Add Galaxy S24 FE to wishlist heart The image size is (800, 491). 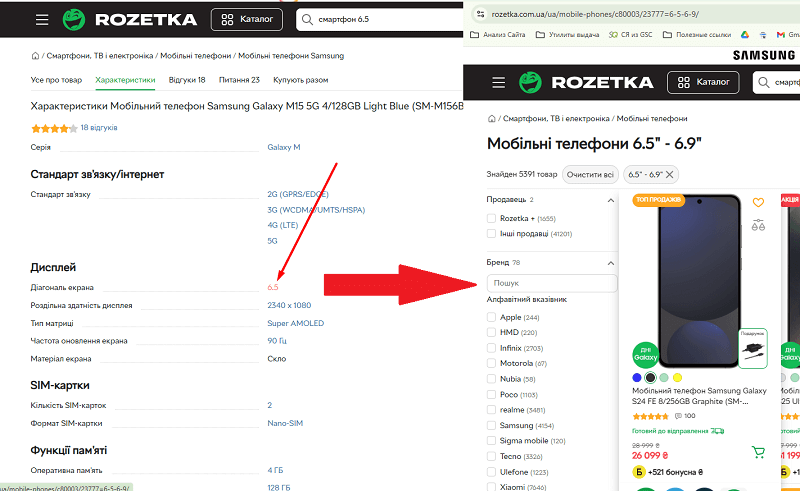pyautogui.click(x=758, y=203)
